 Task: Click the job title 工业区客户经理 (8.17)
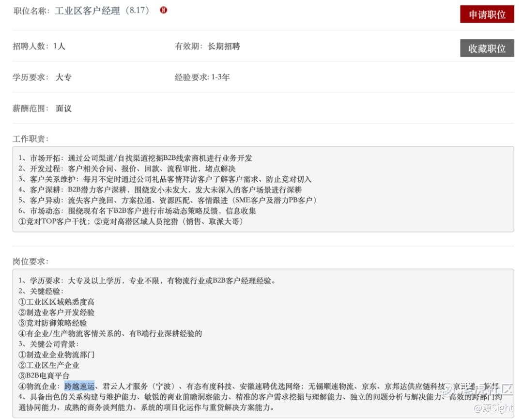pyautogui.click(x=102, y=10)
